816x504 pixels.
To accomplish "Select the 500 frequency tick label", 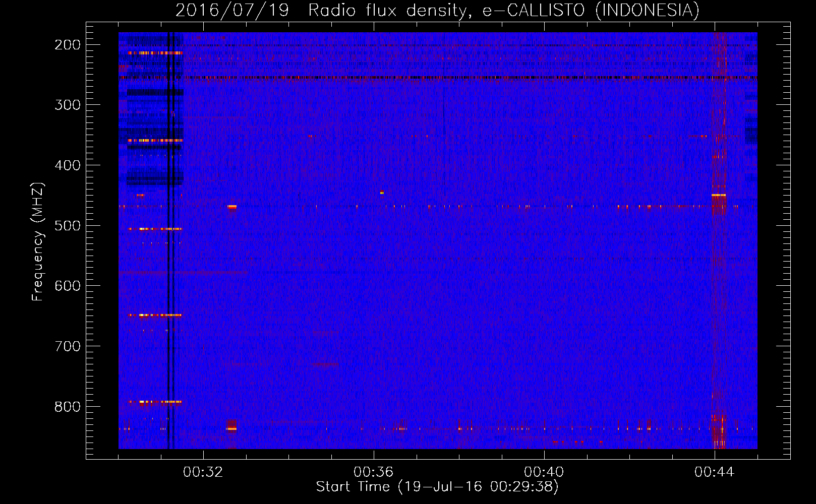I will 68,225.
